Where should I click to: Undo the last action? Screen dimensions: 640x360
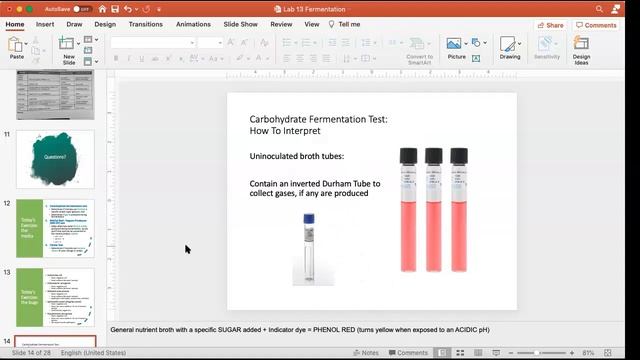coord(128,9)
